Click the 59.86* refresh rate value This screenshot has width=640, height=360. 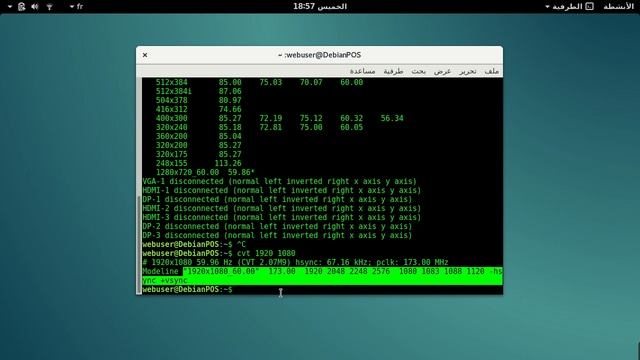[241, 172]
